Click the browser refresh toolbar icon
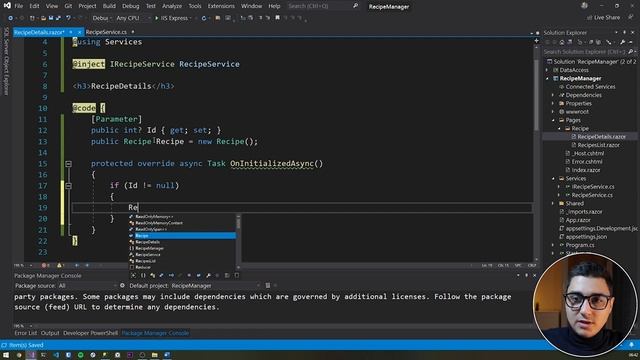Viewport: 640px width, 360px height. [204, 18]
